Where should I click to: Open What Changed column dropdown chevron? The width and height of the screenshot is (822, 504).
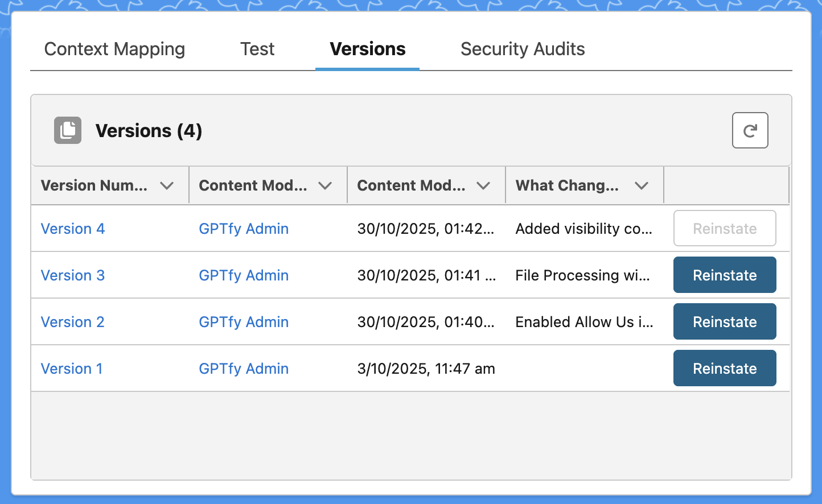tap(642, 185)
